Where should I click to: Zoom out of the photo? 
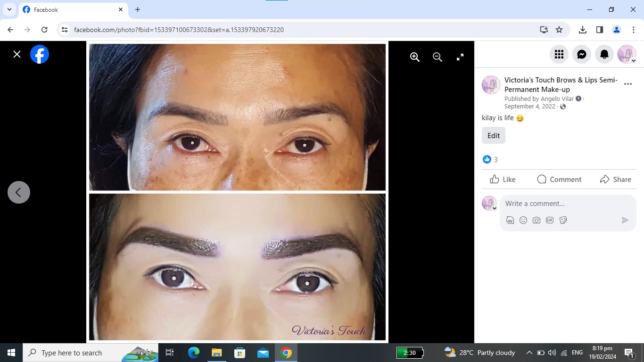pyautogui.click(x=438, y=57)
